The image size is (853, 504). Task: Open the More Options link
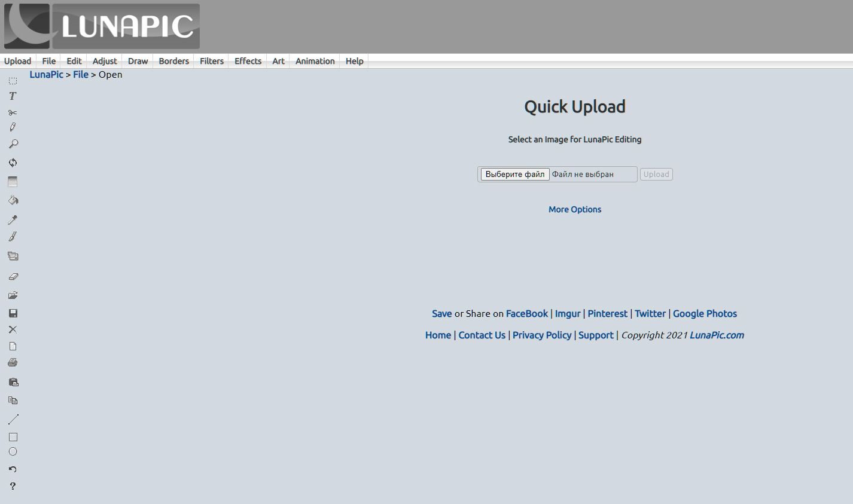point(575,209)
